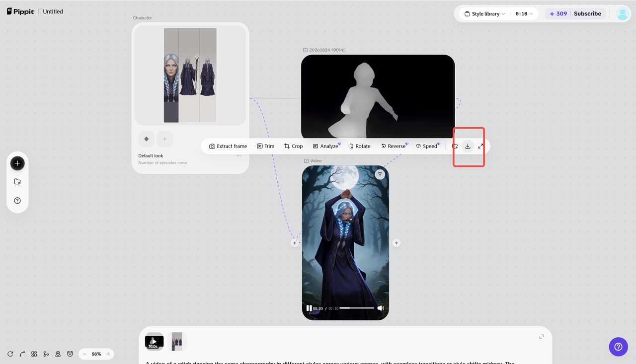Open the 9:16 aspect ratio dropdown
This screenshot has height=364, width=636.
[524, 14]
